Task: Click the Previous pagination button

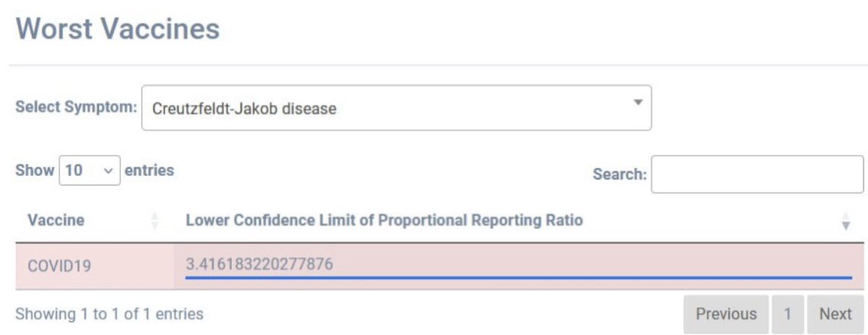Action: (x=726, y=314)
